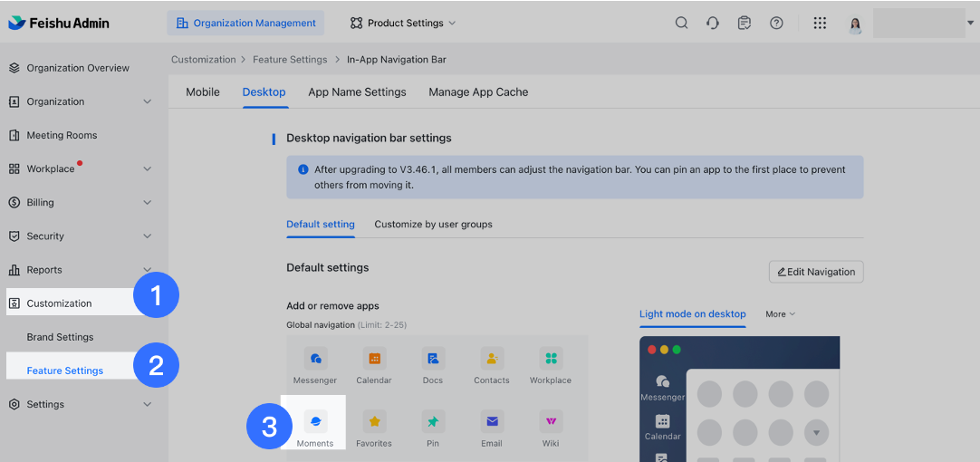Click the Feishu Admin logo

click(59, 24)
